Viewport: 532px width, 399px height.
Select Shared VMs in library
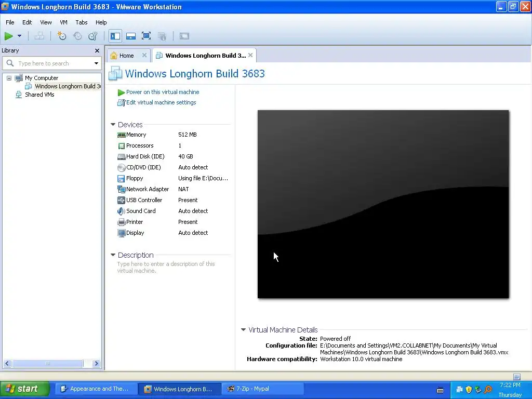click(x=39, y=95)
